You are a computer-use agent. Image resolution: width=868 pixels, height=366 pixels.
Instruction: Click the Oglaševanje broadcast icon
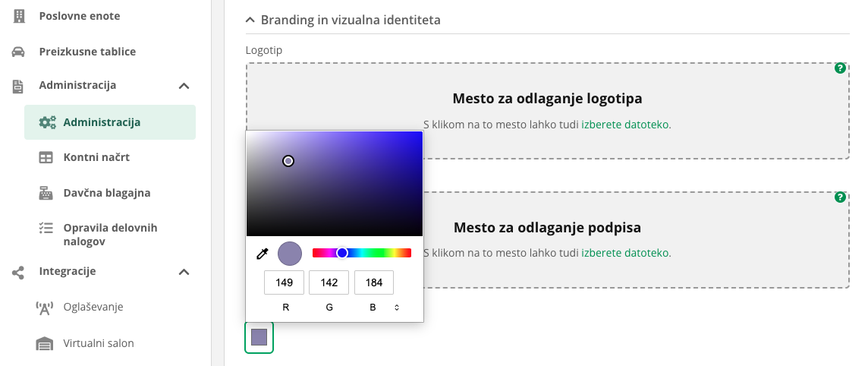pos(44,308)
